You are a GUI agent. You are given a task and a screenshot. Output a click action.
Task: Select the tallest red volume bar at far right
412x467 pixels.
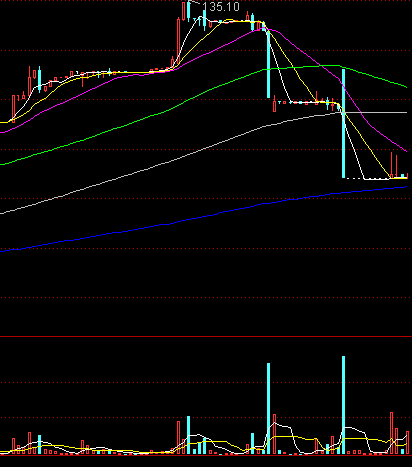coord(391,433)
